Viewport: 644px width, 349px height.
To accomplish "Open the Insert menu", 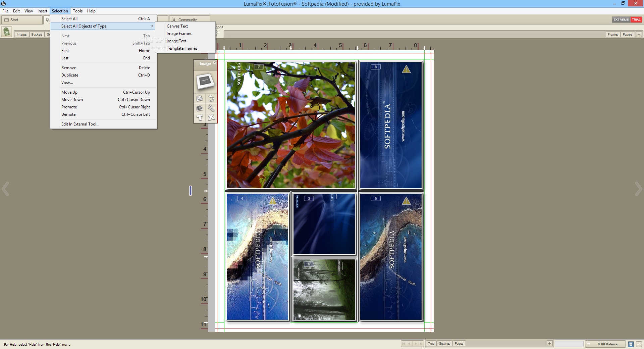I will click(42, 11).
